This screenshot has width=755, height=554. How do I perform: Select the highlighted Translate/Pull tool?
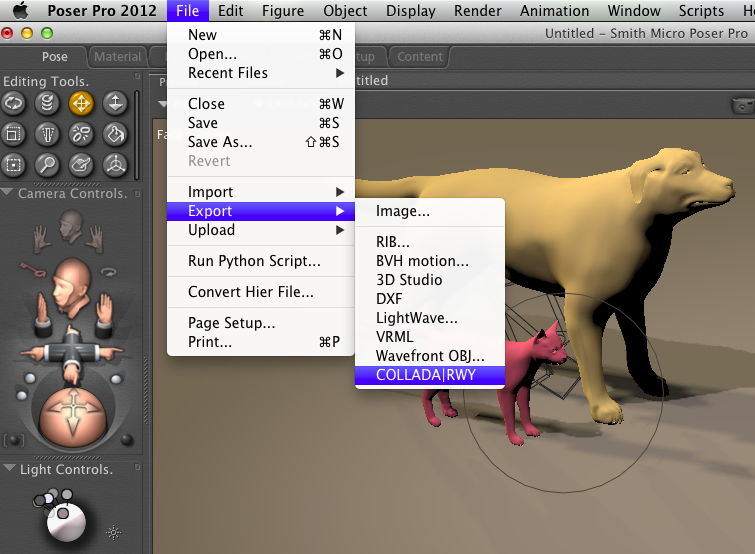(x=81, y=103)
